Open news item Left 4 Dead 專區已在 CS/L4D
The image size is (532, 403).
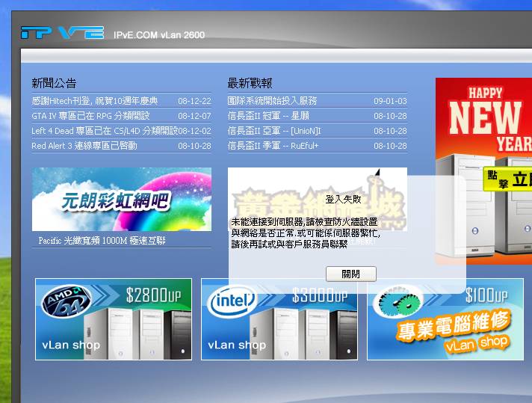coord(105,131)
